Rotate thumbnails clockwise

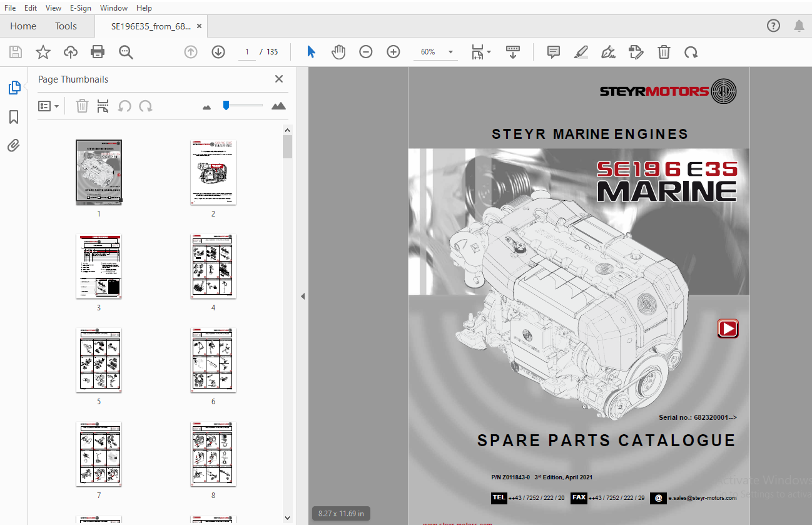(x=146, y=106)
